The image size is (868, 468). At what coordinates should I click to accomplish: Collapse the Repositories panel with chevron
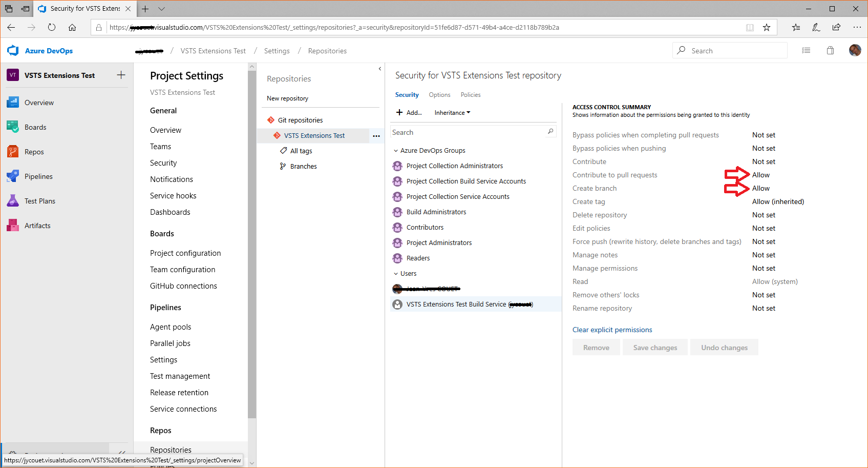click(x=380, y=68)
